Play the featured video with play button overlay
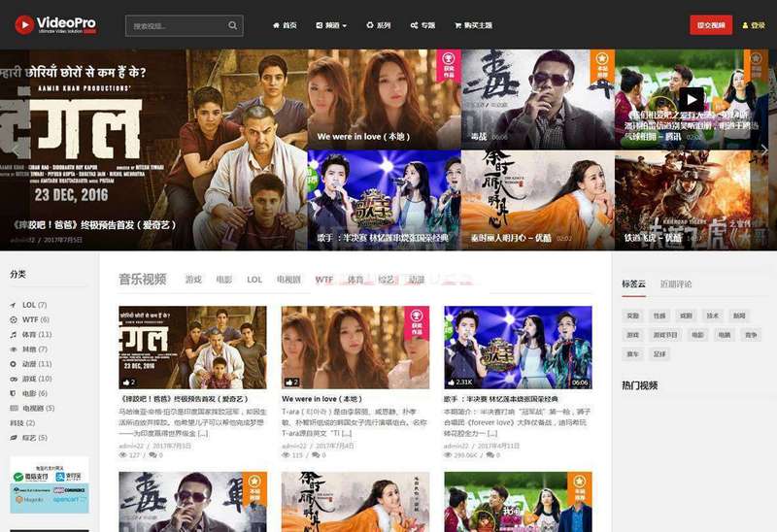Screen dimensions: 777x532 point(692,100)
